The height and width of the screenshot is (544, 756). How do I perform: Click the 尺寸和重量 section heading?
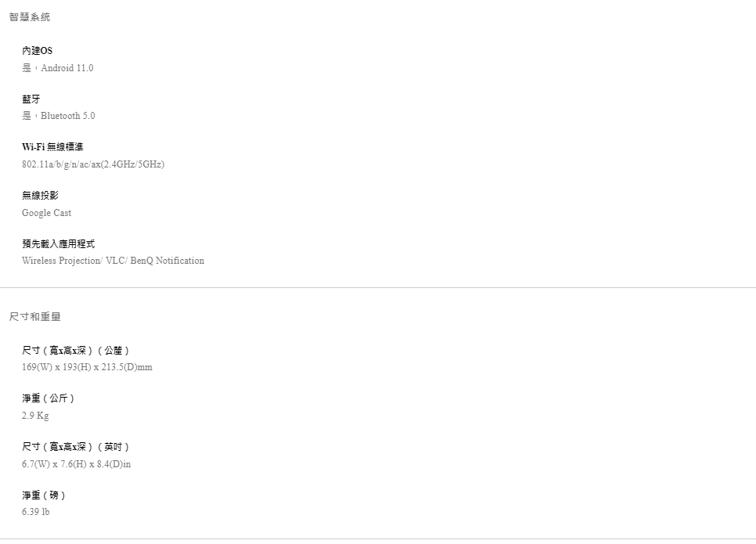[35, 317]
